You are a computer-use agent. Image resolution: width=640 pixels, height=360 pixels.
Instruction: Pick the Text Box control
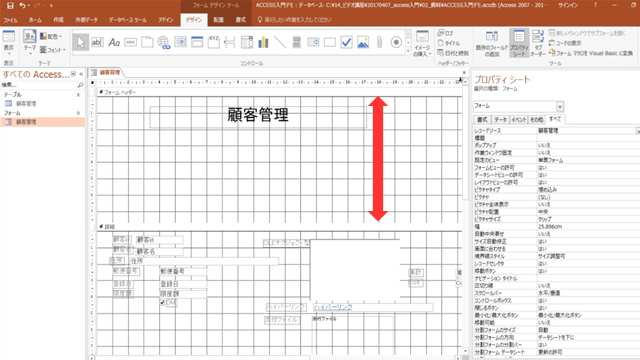pyautogui.click(x=97, y=42)
